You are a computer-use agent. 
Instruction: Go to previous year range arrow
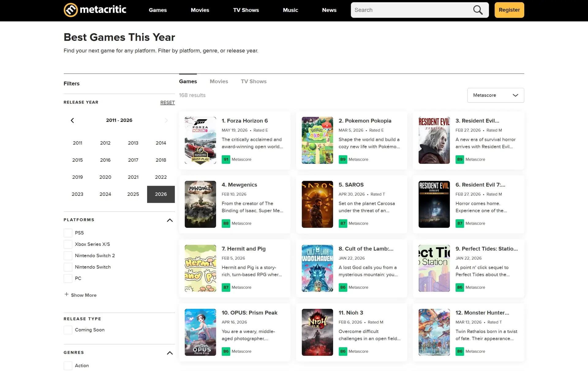tap(72, 120)
